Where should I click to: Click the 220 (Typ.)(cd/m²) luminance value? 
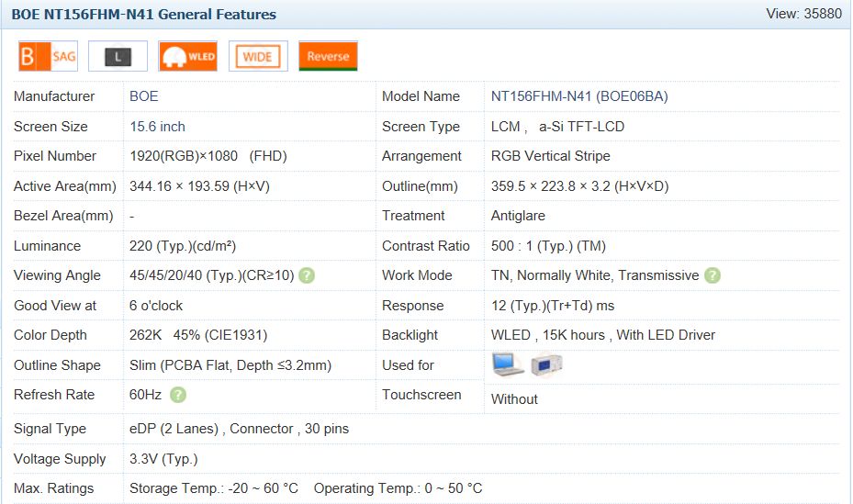tap(183, 246)
